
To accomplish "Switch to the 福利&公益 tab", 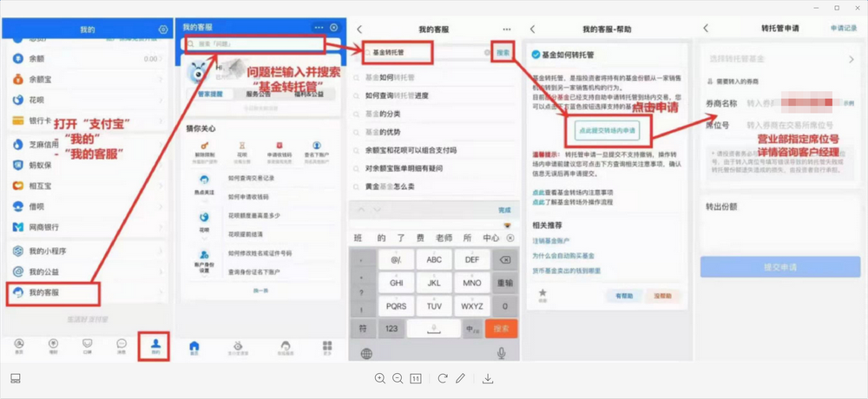I will tap(307, 94).
